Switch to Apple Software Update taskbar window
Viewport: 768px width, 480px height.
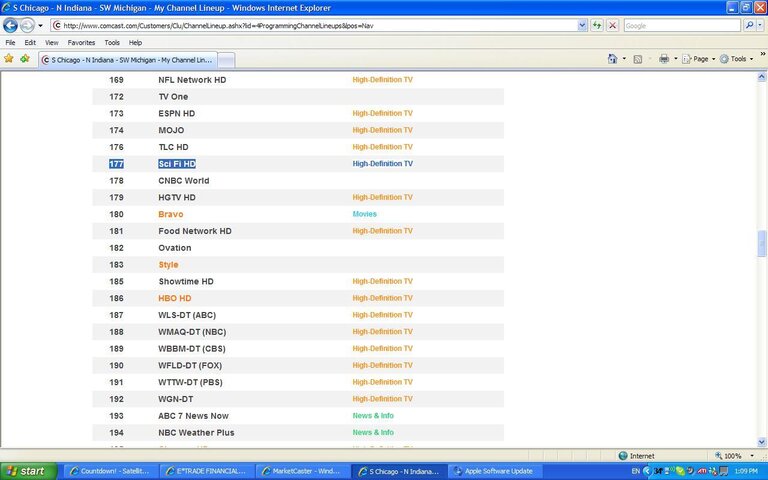(494, 471)
